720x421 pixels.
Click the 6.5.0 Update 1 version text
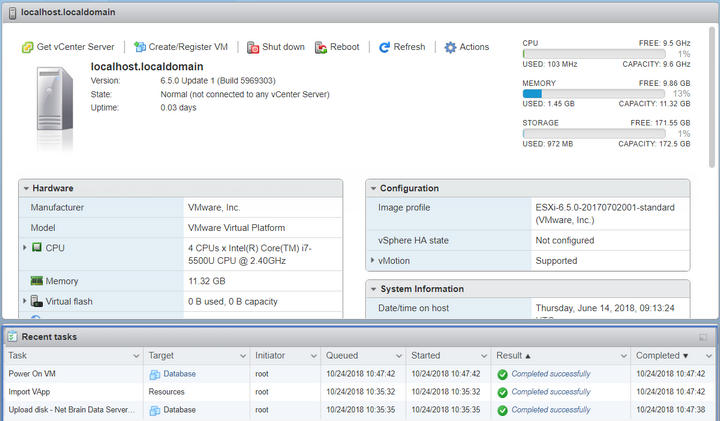218,80
